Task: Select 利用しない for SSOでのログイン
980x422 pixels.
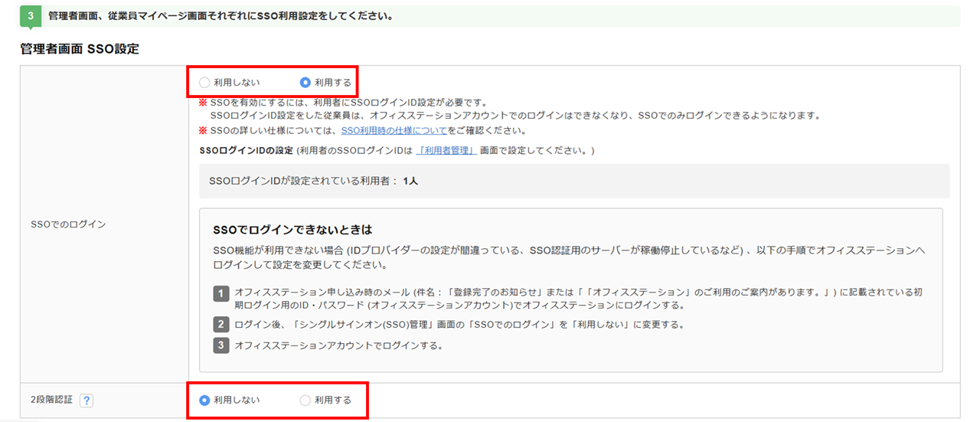Action: [x=204, y=82]
